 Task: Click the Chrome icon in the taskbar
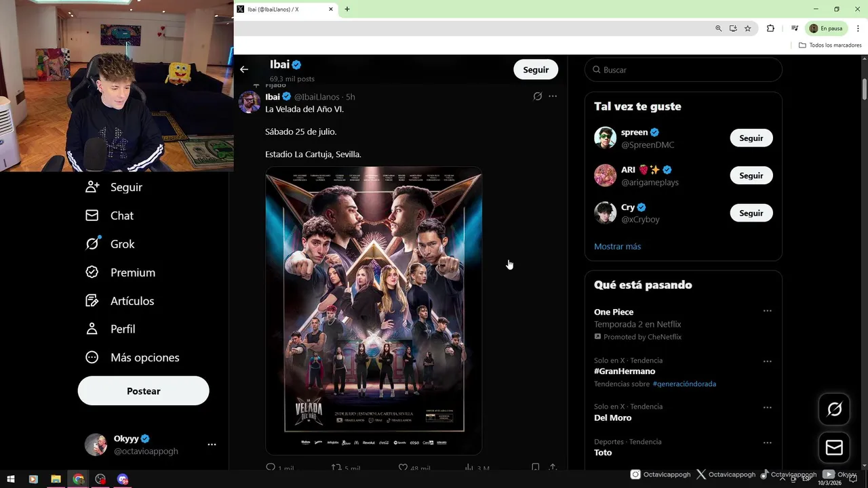pos(79,479)
